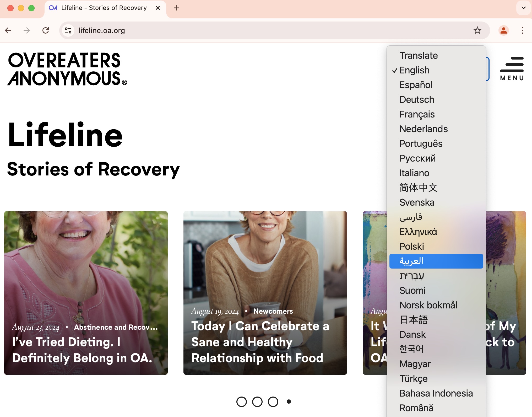The height and width of the screenshot is (417, 532).
Task: Click the address bar to edit URL
Action: click(183, 30)
